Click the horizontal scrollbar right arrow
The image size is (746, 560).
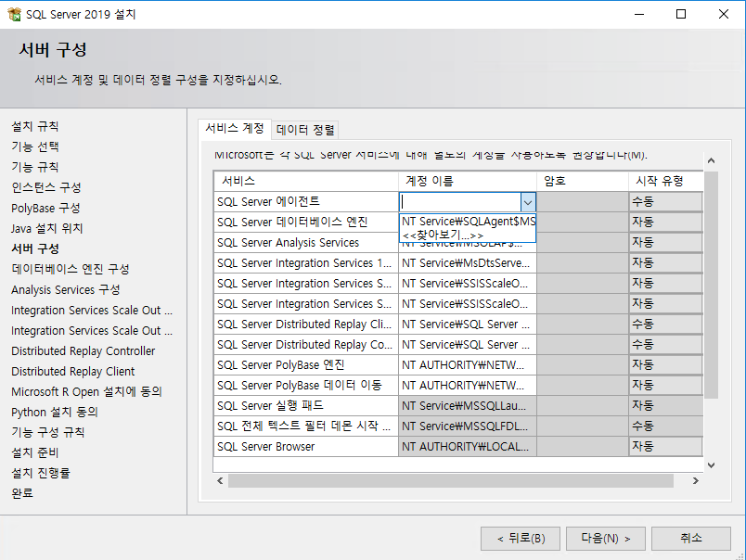[696, 480]
